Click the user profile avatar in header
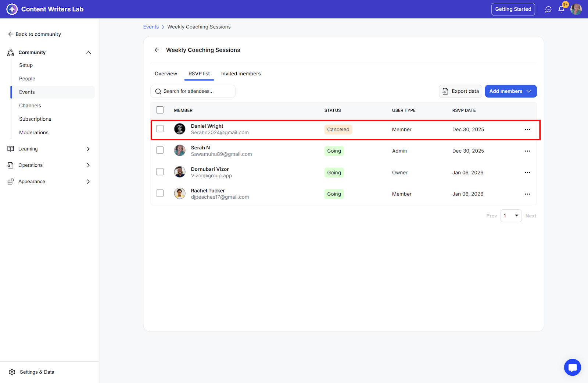Screen dimensions: 588x383 tap(576, 9)
